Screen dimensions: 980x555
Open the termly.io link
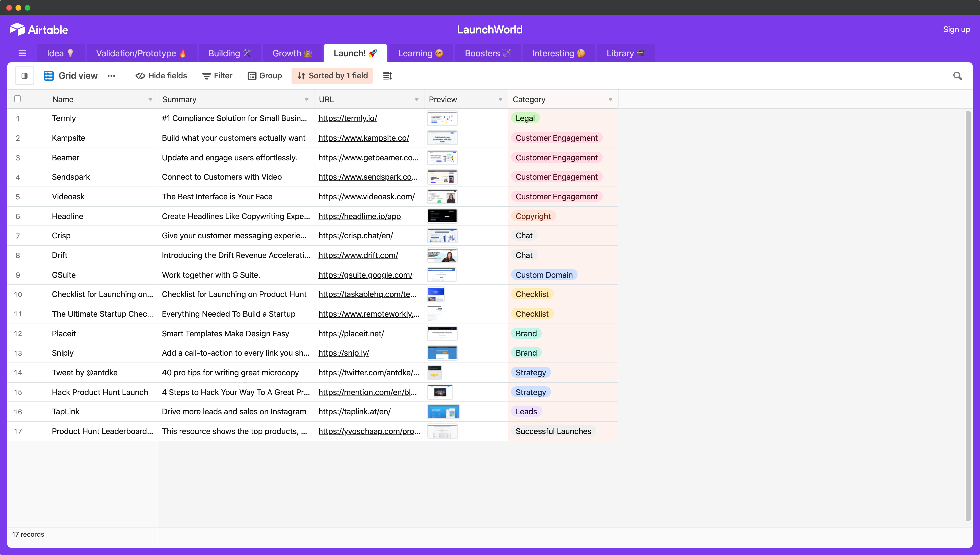tap(348, 118)
